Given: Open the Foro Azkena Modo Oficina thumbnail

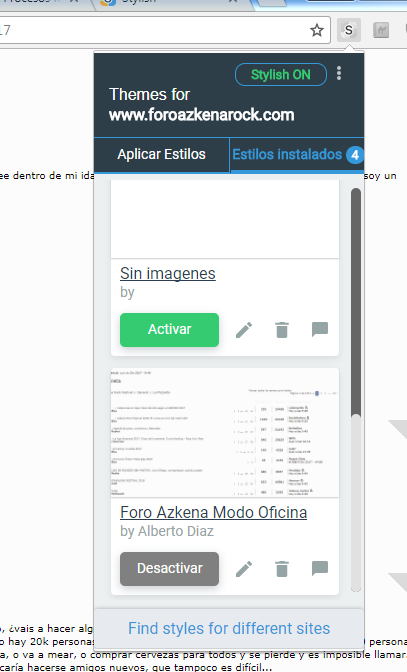Looking at the screenshot, I should 224,432.
